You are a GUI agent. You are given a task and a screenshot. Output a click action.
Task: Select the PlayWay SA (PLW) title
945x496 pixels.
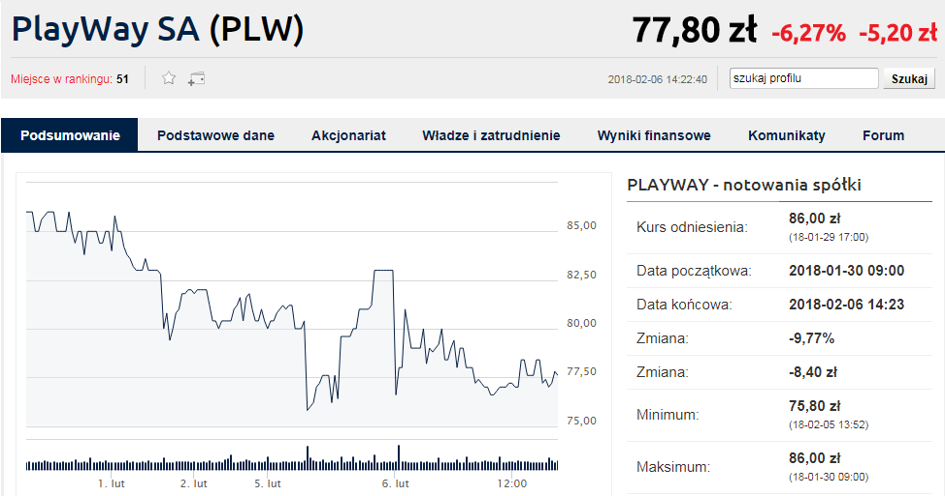click(157, 30)
